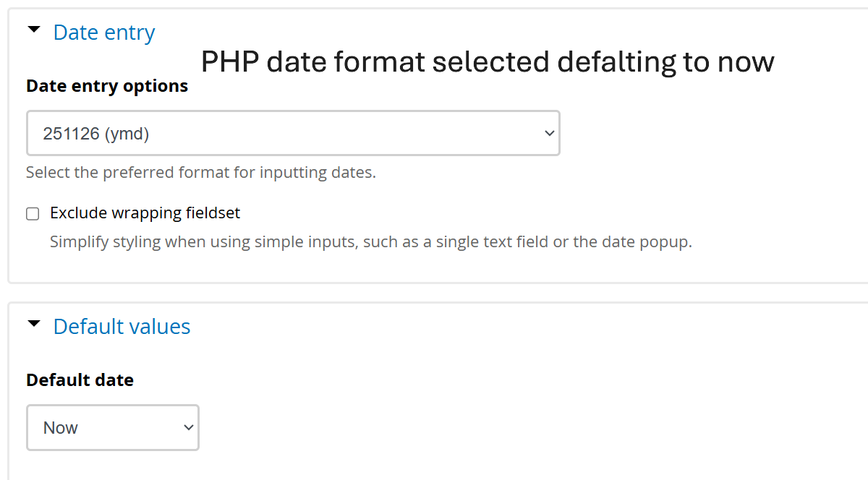The image size is (868, 480).
Task: Click the 'Select the preferred format' help text
Action: coord(200,173)
